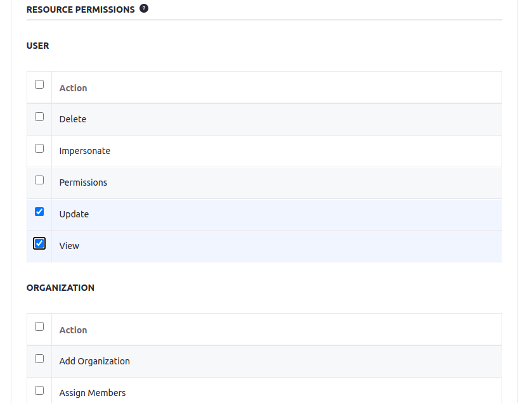Viewport: 532px width, 403px height.
Task: Check the Assign Members checkbox
Action: (x=39, y=390)
